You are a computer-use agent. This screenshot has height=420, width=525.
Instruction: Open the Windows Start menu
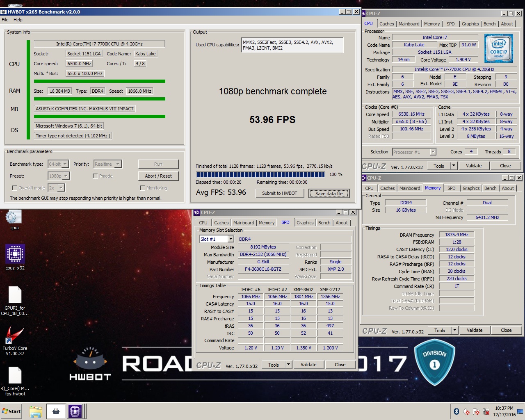click(x=11, y=411)
